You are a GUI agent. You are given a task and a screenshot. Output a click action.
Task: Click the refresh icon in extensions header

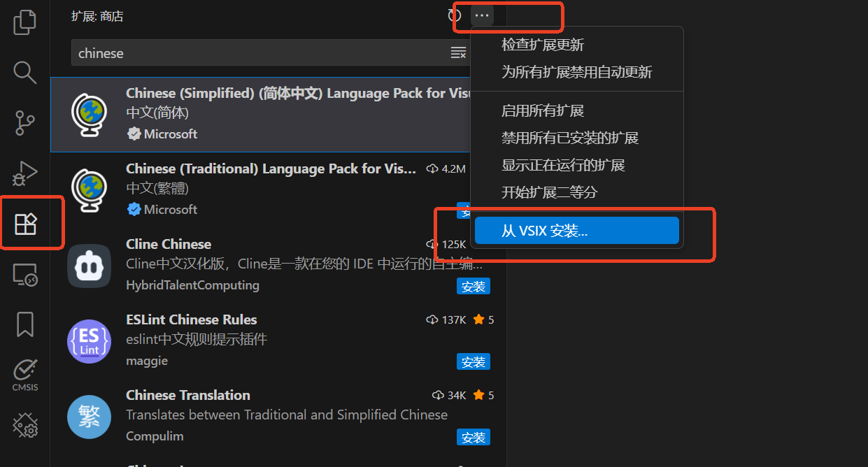point(454,15)
